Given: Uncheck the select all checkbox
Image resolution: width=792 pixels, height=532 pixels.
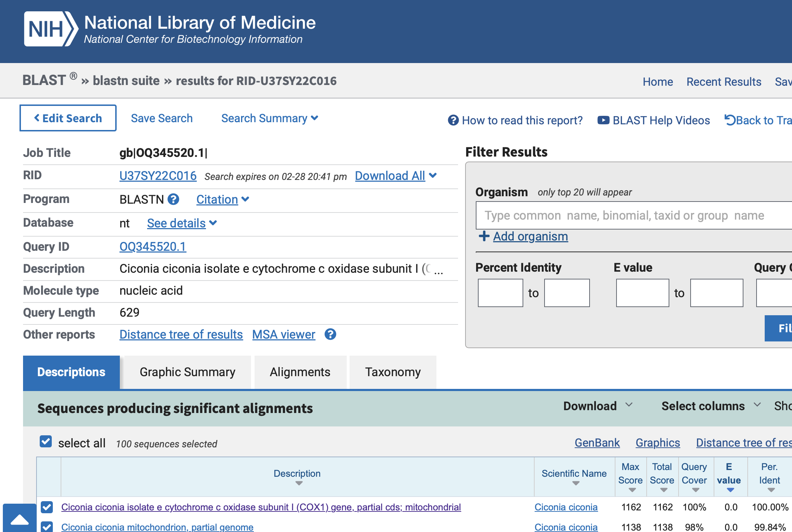Looking at the screenshot, I should point(46,442).
